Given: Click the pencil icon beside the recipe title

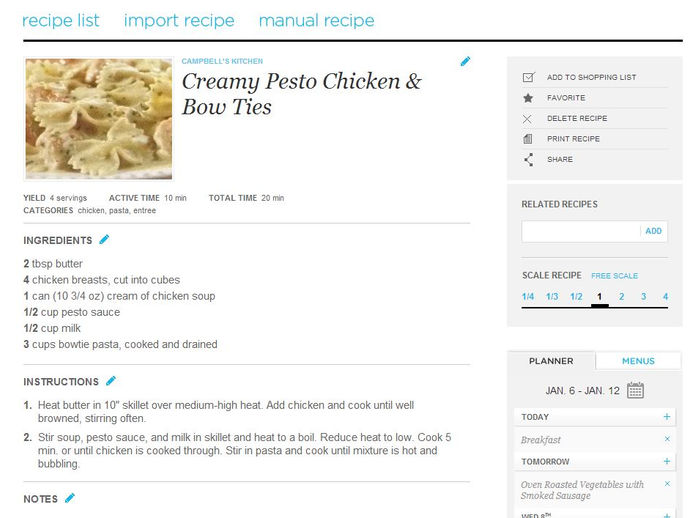Looking at the screenshot, I should click(465, 62).
